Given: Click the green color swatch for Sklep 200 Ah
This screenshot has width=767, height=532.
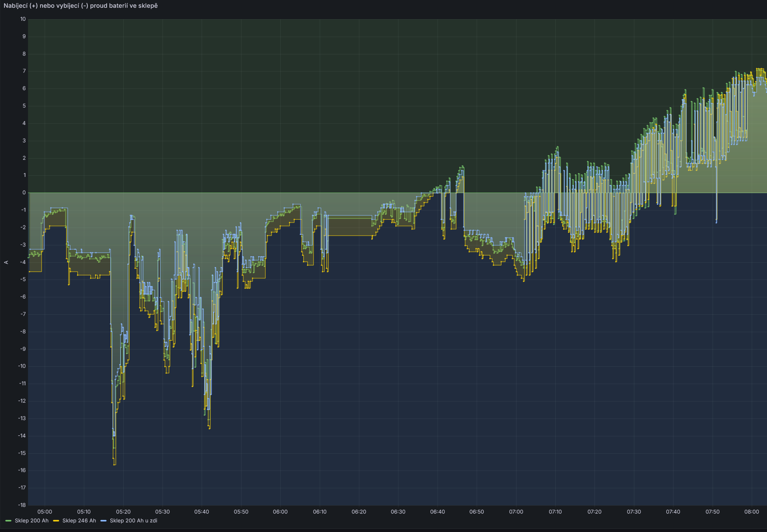Looking at the screenshot, I should [9, 521].
